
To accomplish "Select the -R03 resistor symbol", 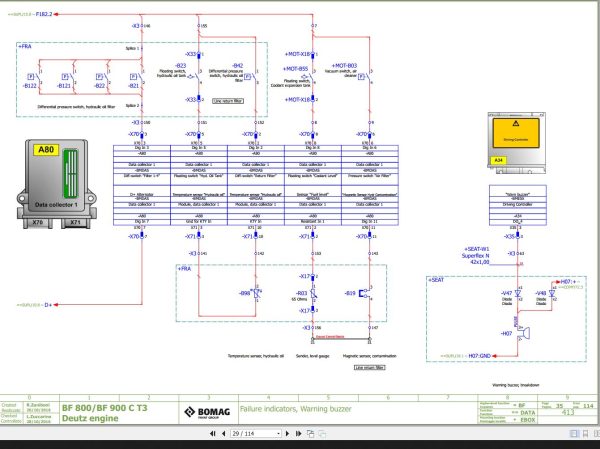I will coord(313,293).
